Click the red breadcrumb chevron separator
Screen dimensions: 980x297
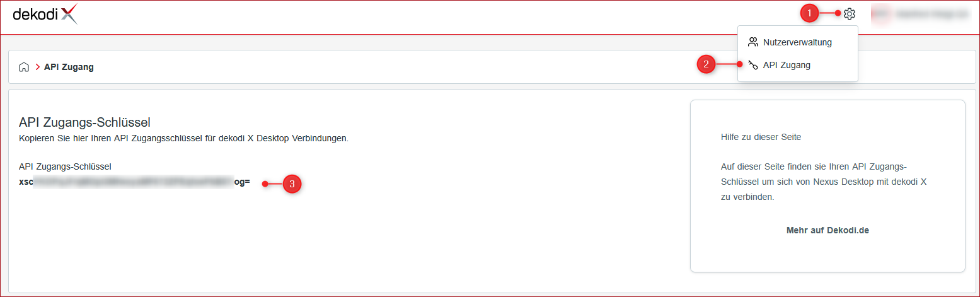[37, 67]
